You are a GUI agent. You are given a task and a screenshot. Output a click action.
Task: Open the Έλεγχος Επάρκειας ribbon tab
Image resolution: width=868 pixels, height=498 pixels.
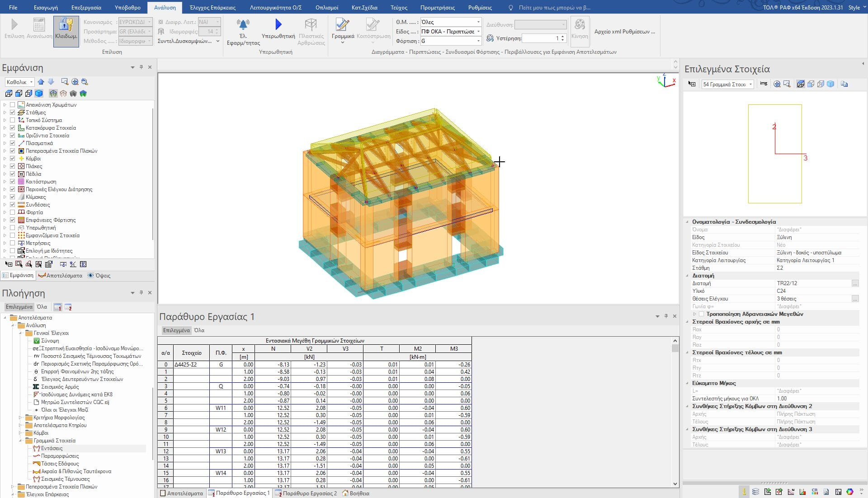[x=212, y=8]
